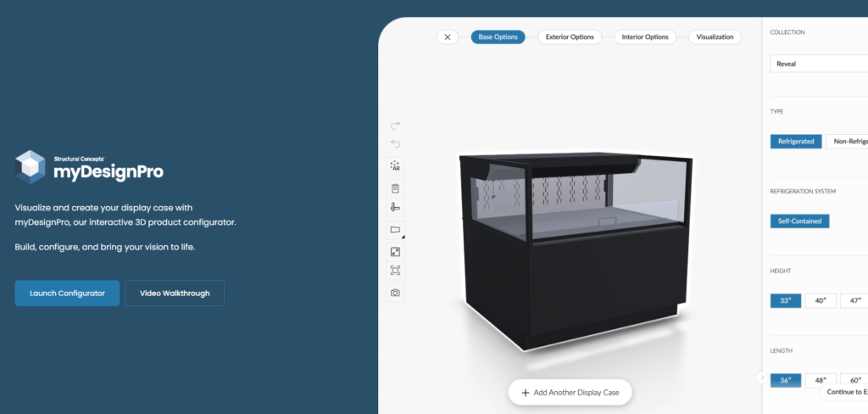
Task: Close the configurator with X button
Action: pos(448,37)
